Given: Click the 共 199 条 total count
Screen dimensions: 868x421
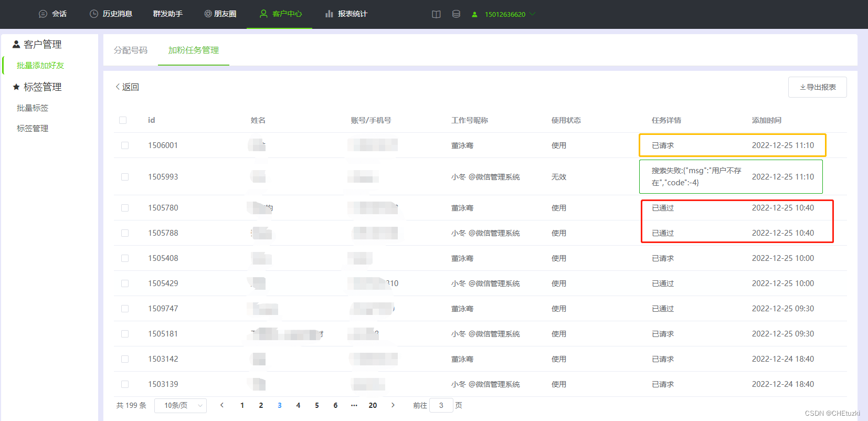Looking at the screenshot, I should click(131, 405).
